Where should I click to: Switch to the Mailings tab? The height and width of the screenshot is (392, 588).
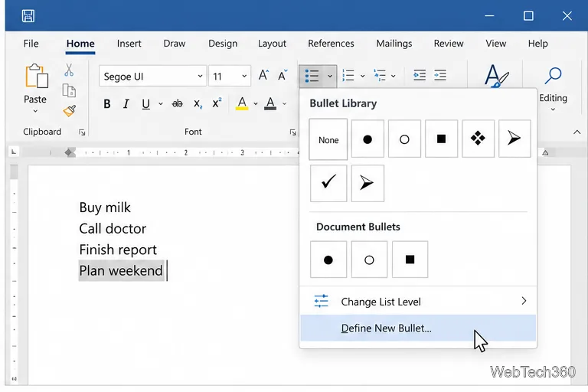(394, 44)
